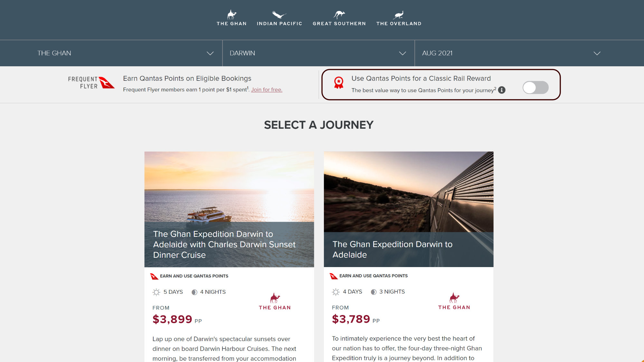Open the info icon beside Qantas Points text

pyautogui.click(x=502, y=90)
